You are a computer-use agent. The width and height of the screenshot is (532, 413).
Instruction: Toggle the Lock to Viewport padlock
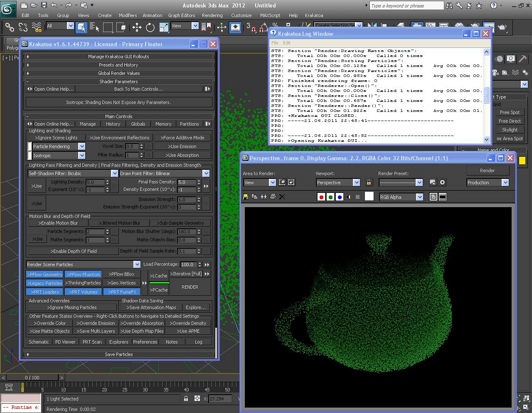[x=369, y=182]
